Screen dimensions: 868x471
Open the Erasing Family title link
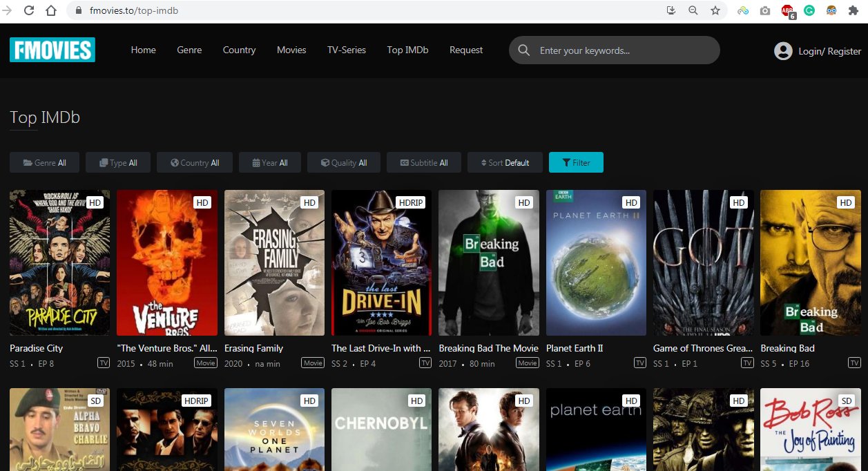(253, 348)
